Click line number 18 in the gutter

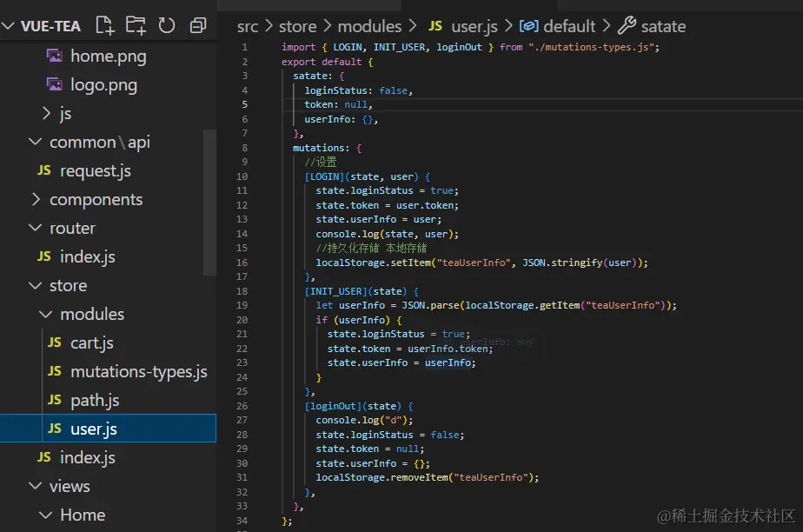242,291
